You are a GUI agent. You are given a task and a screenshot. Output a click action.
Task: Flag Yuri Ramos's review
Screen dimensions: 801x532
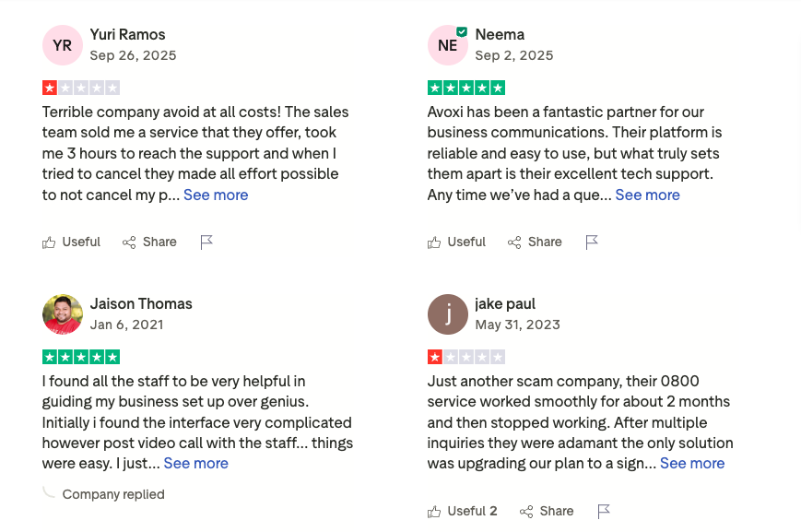point(206,242)
